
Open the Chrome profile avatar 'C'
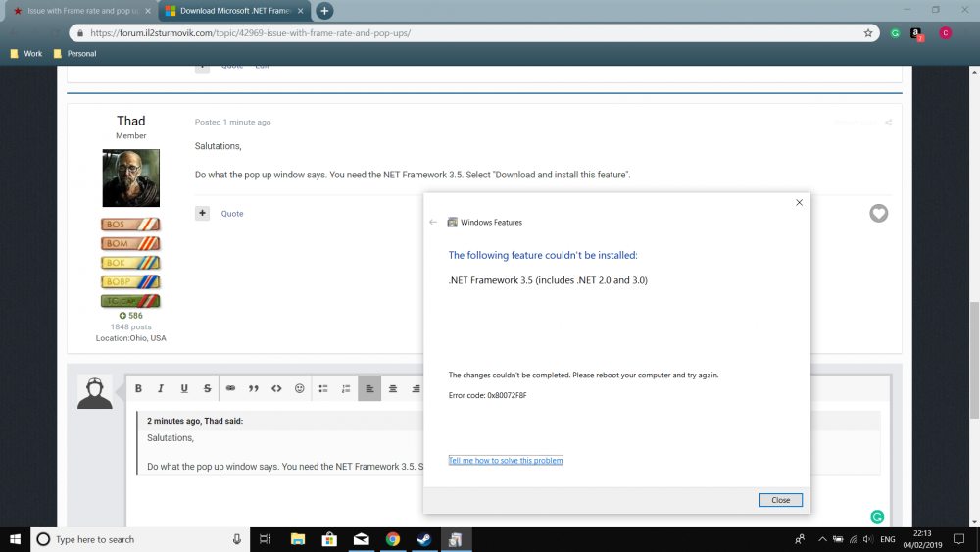click(x=945, y=33)
